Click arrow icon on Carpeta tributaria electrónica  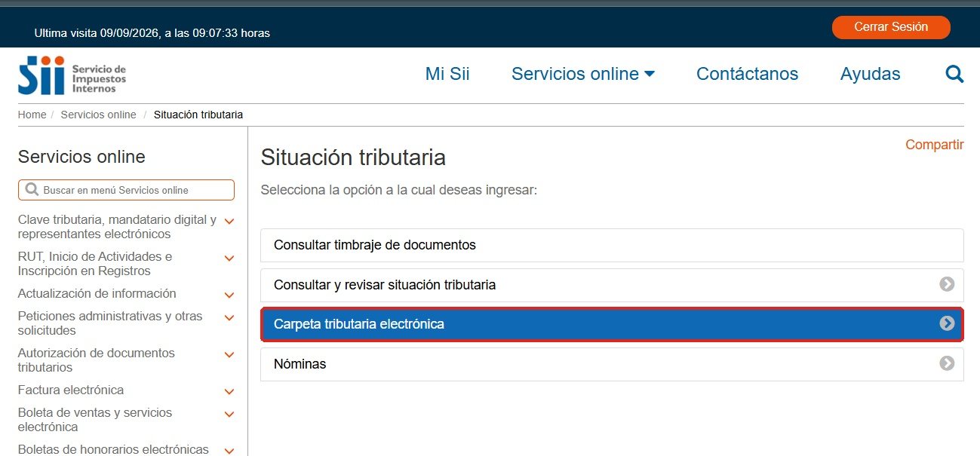click(x=947, y=323)
